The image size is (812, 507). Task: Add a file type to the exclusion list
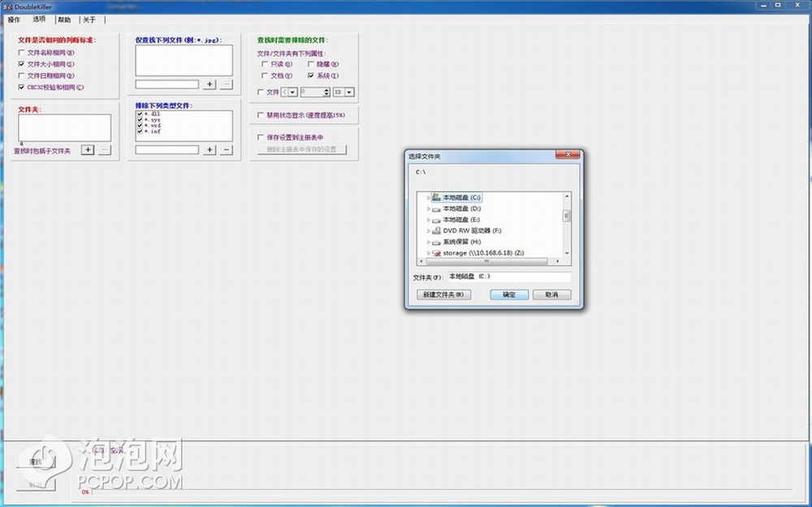[209, 149]
